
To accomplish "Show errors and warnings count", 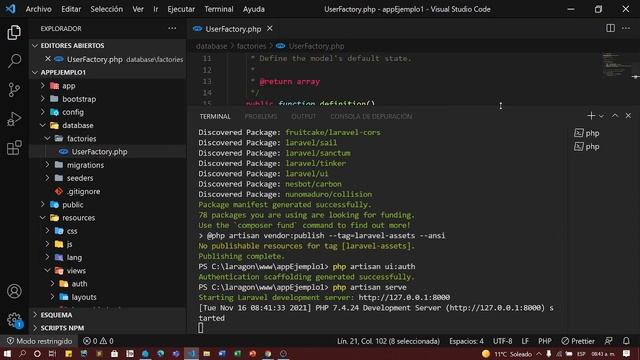I will tap(98, 341).
